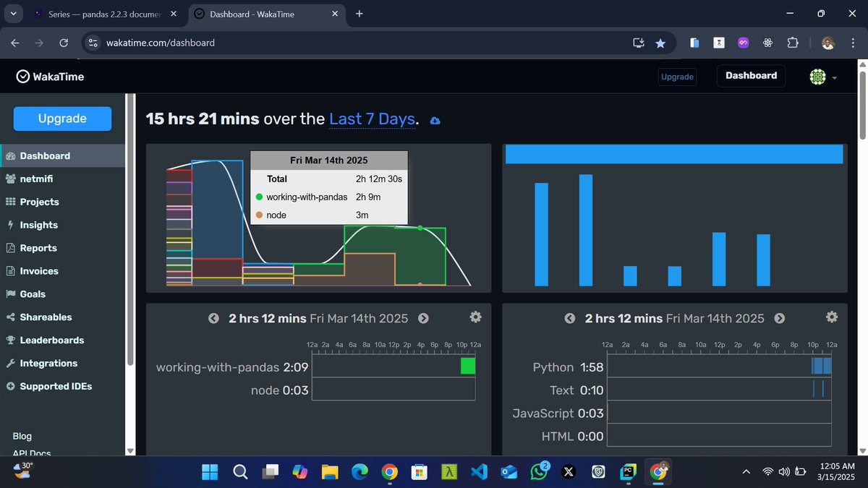This screenshot has width=868, height=488.
Task: Open PyCharm from the taskbar
Action: tap(629, 472)
